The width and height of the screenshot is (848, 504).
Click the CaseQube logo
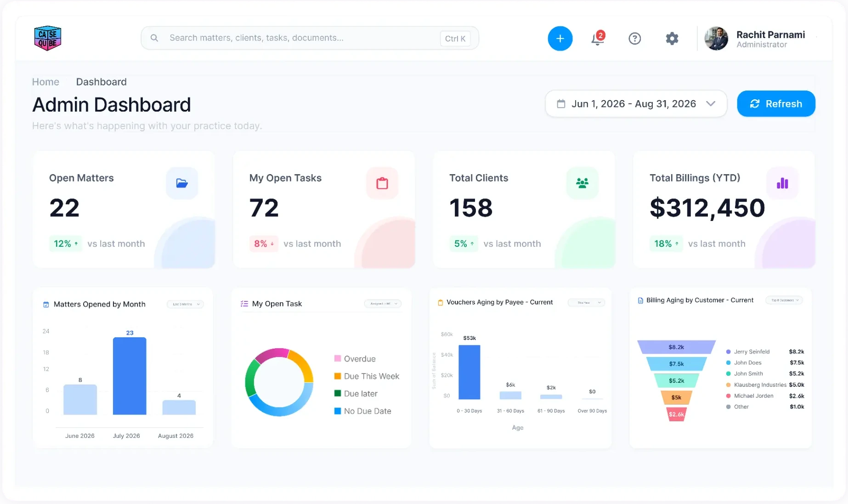tap(48, 38)
